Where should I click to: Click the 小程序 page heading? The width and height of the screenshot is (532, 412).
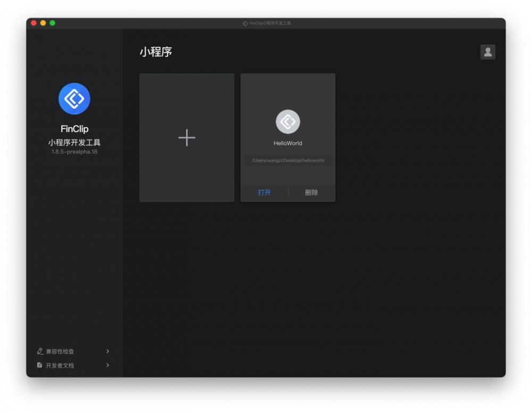point(156,52)
